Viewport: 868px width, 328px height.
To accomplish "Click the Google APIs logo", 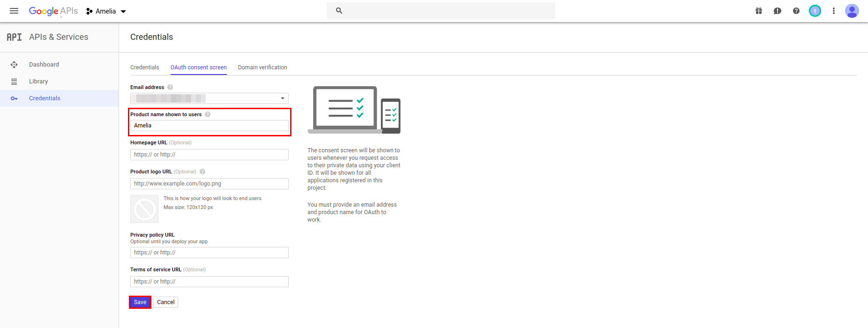I will pyautogui.click(x=53, y=11).
